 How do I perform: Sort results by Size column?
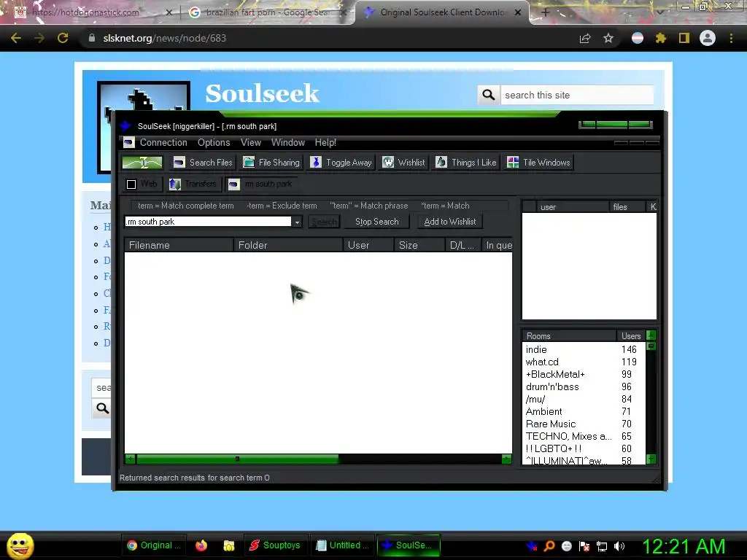point(419,245)
